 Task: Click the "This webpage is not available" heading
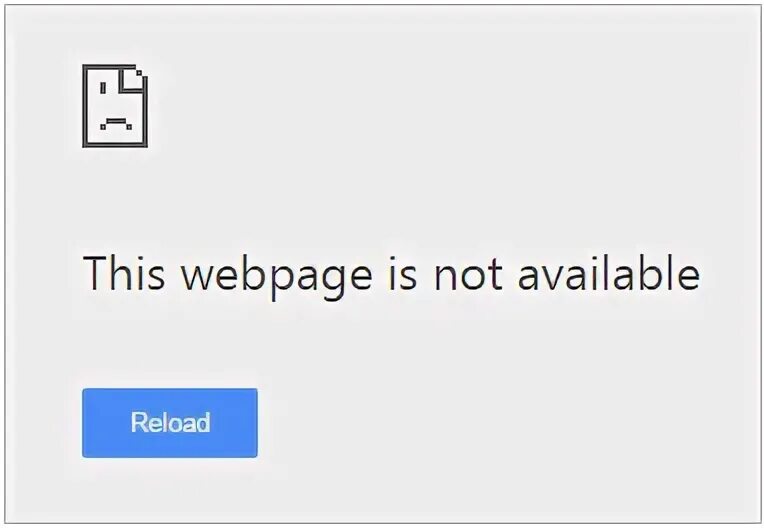click(x=391, y=274)
